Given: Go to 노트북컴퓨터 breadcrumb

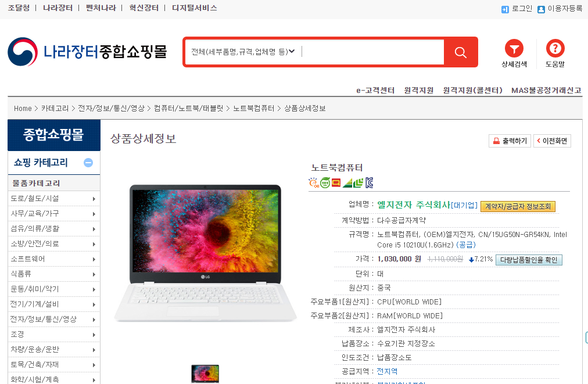Looking at the screenshot, I should (x=253, y=109).
